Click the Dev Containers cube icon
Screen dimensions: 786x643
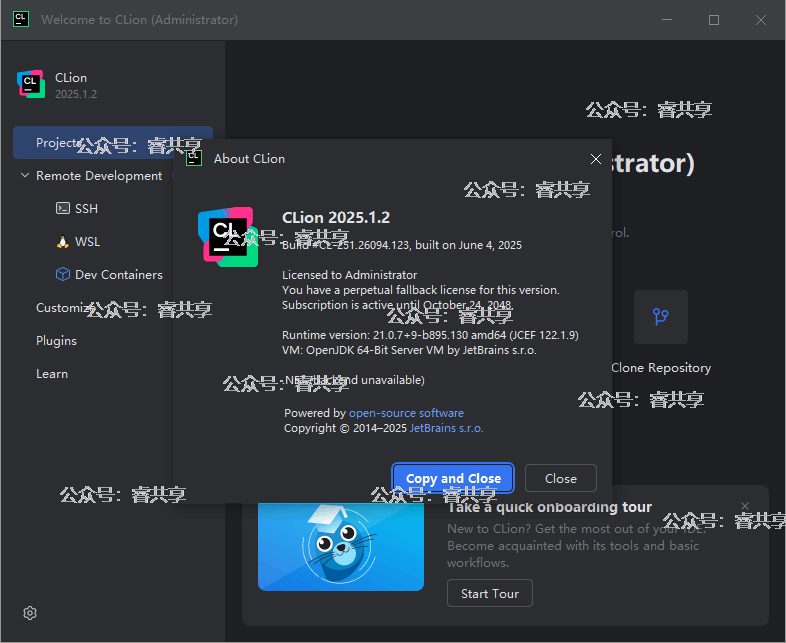click(x=63, y=275)
